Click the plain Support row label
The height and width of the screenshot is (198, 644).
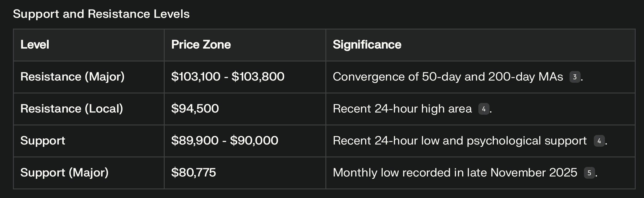pyautogui.click(x=43, y=141)
